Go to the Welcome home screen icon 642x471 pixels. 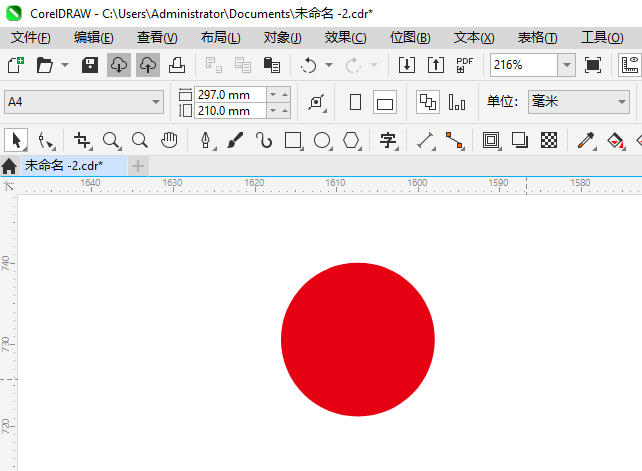point(9,166)
